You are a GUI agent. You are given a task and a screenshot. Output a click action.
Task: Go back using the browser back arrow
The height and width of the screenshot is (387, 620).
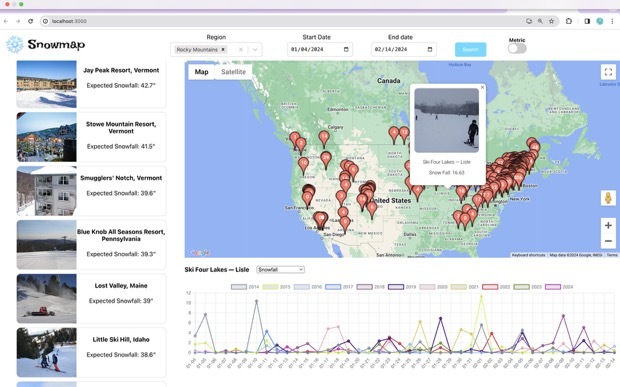tap(6, 21)
